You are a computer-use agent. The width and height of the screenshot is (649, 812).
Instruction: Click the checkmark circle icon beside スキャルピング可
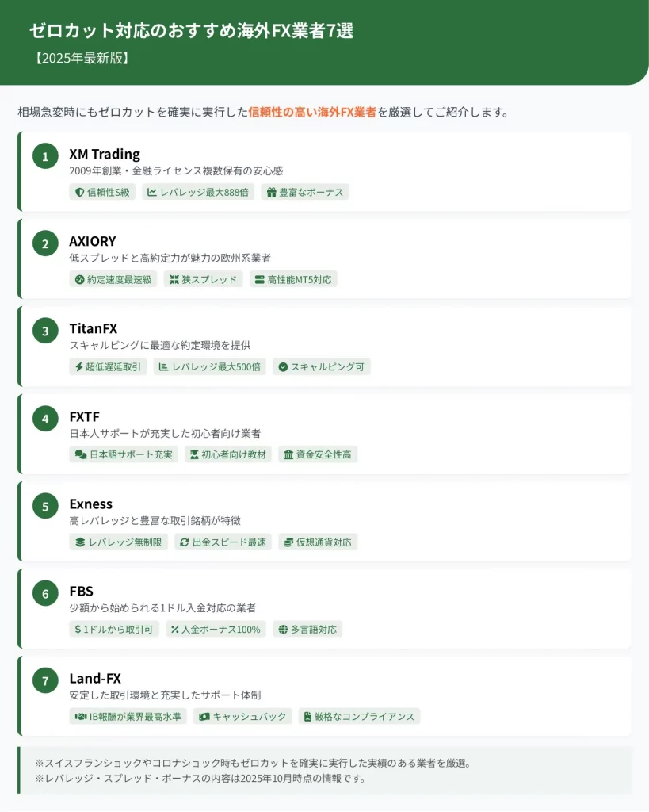(x=283, y=367)
